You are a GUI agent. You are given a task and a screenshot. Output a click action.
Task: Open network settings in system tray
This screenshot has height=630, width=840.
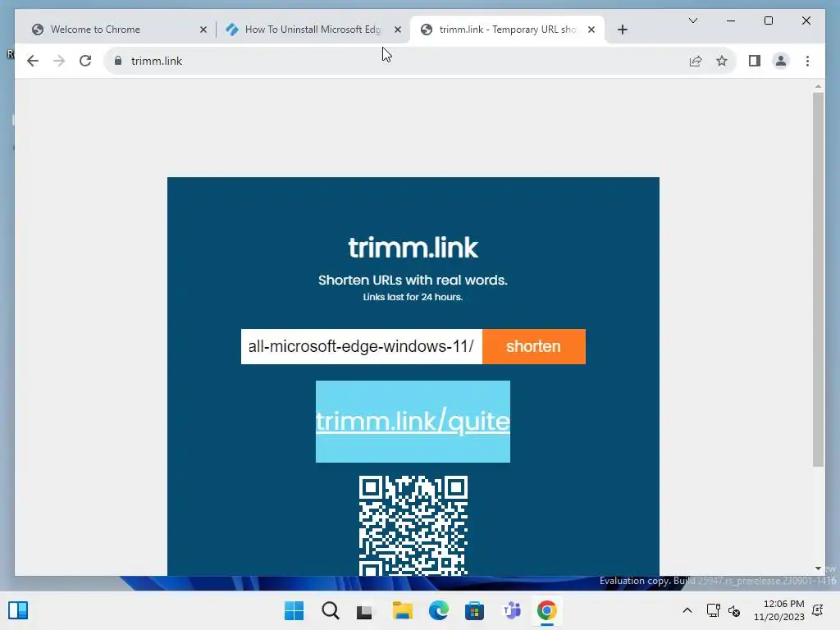(714, 610)
